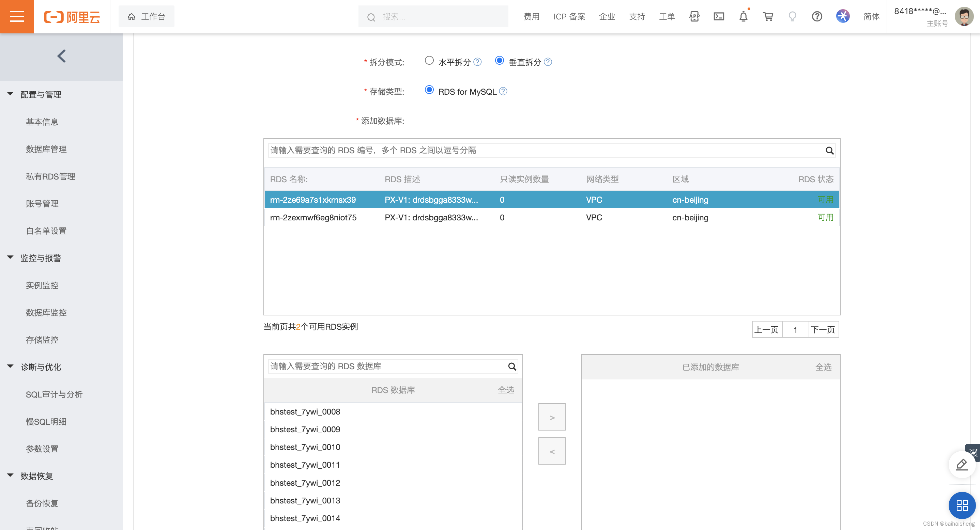980x530 pixels.
Task: Open 基本信息 in sidebar
Action: (42, 122)
